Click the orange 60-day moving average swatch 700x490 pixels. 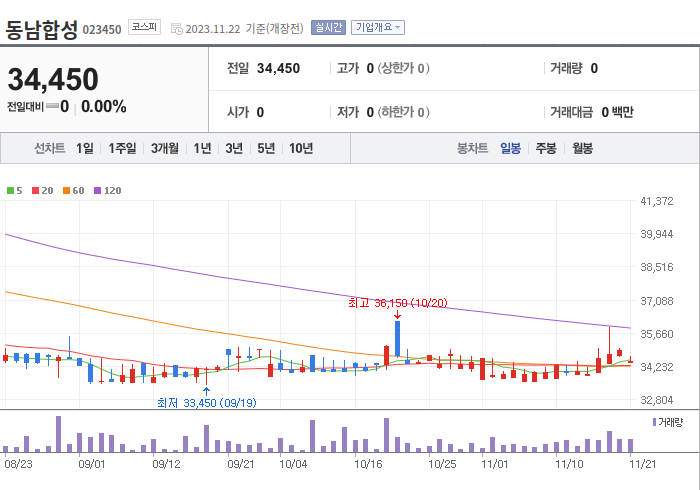pyautogui.click(x=67, y=191)
